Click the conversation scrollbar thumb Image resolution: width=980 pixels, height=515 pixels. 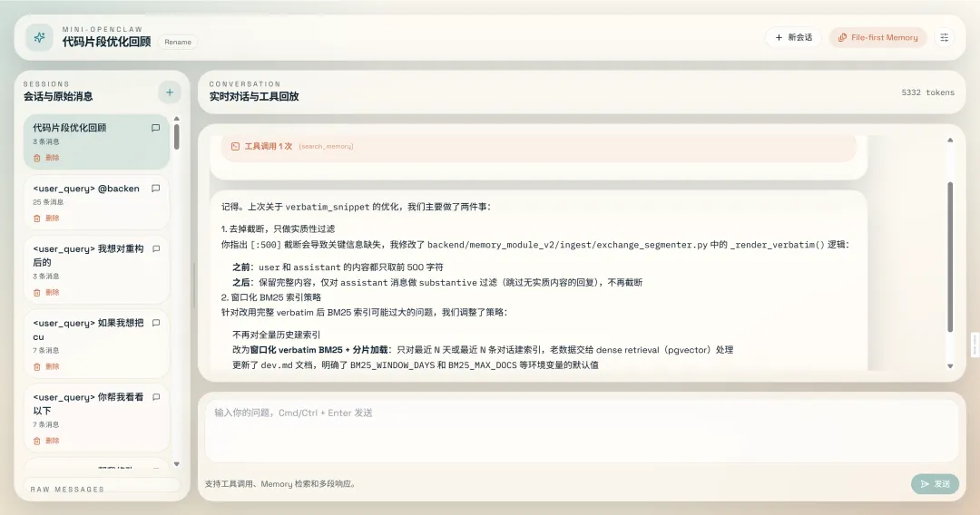point(950,257)
